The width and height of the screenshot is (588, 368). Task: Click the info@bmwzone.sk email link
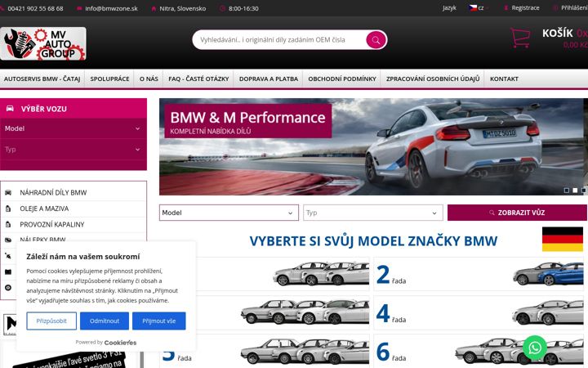click(111, 8)
